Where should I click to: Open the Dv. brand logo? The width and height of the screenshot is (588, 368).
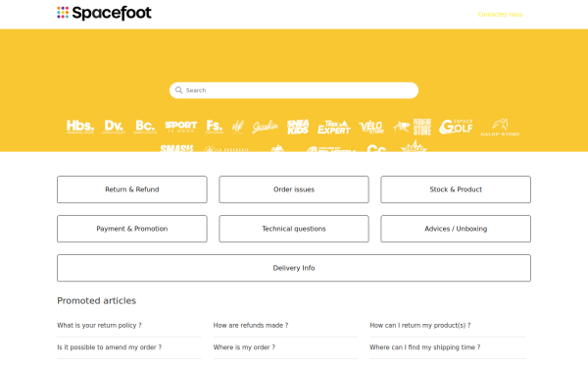[114, 127]
